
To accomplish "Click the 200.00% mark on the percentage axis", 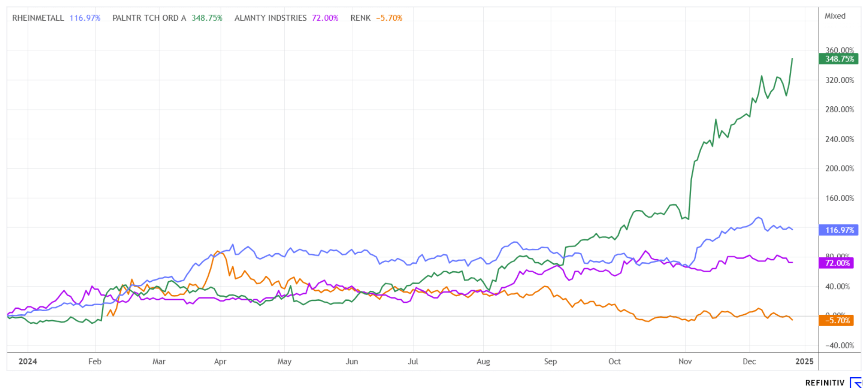I will click(x=840, y=169).
